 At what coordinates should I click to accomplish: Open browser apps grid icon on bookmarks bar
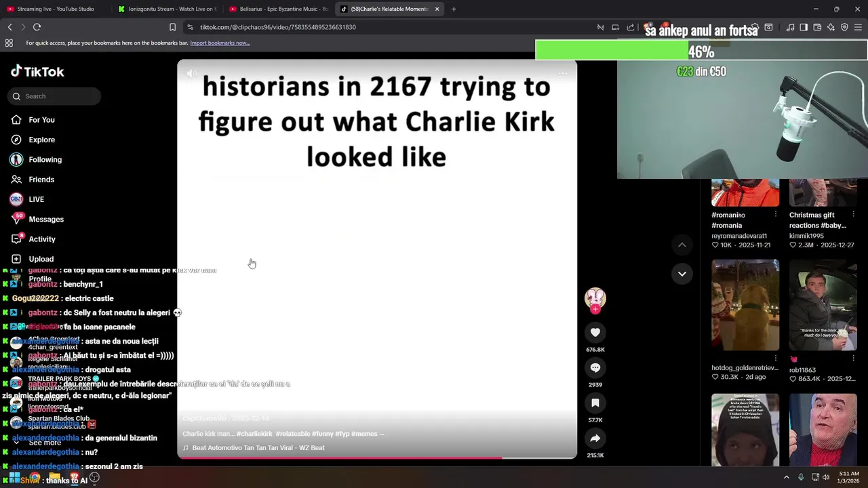point(9,43)
